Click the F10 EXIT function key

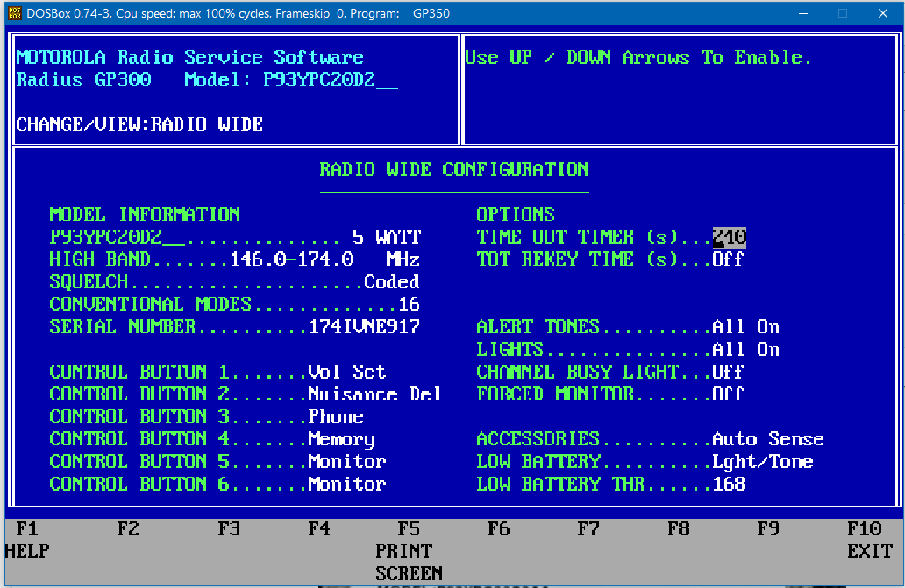[x=870, y=540]
